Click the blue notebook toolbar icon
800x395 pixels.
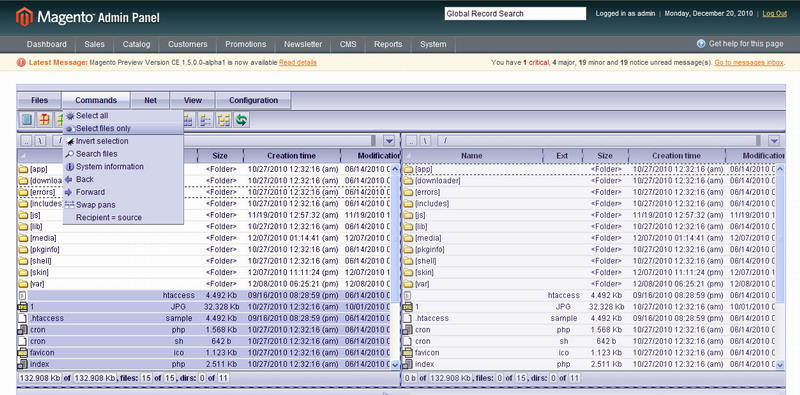pyautogui.click(x=27, y=120)
